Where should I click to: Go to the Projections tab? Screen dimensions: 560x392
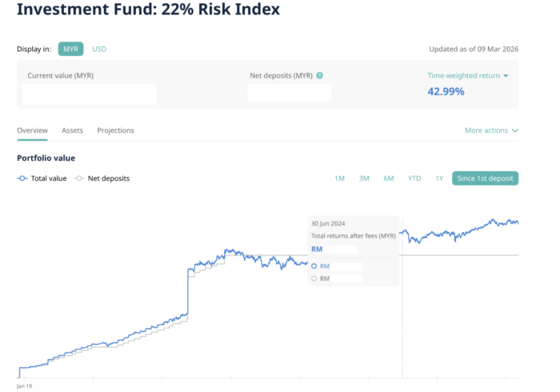click(115, 130)
